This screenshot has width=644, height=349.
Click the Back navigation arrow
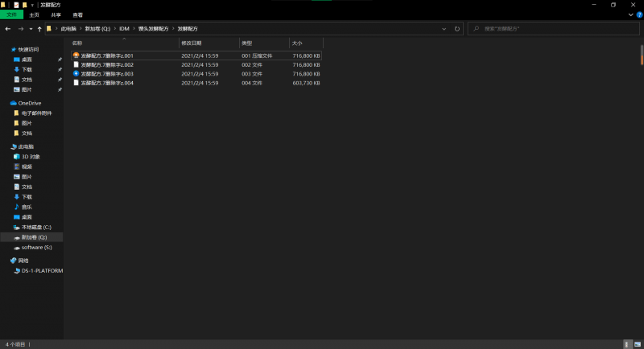pyautogui.click(x=7, y=29)
